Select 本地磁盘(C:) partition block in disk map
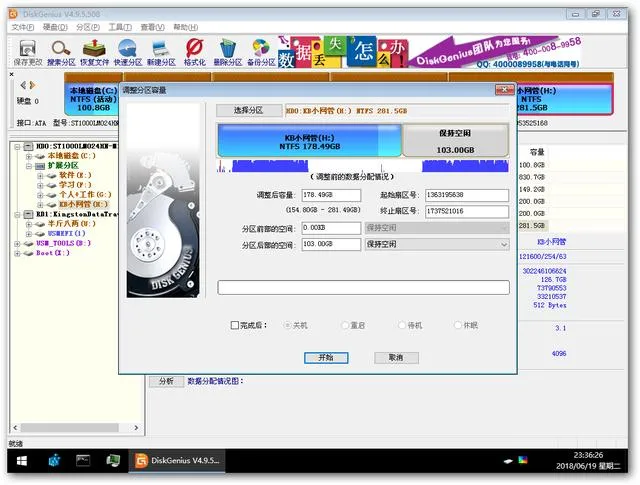 (92, 99)
